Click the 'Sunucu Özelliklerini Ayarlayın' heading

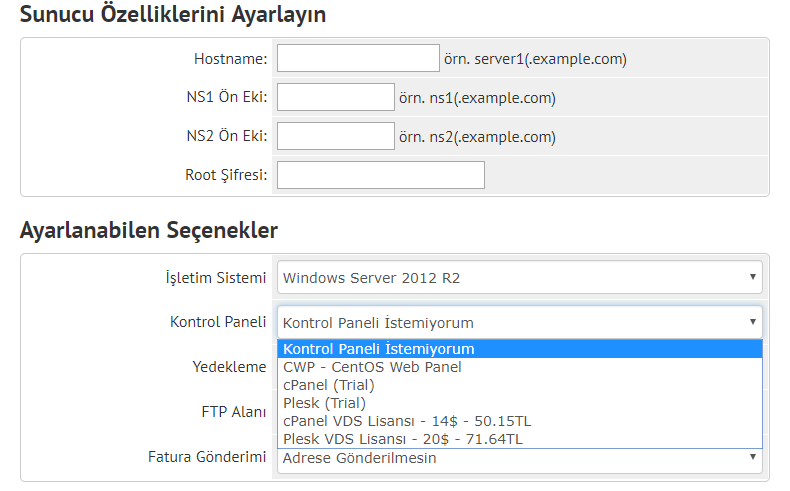173,15
